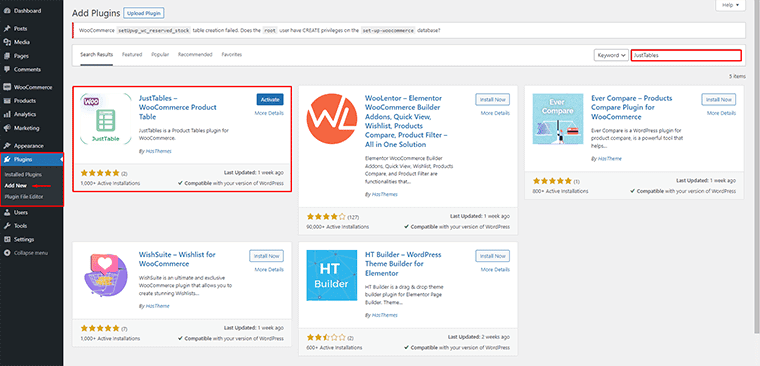
Task: Focus the plugin search field containing JustTables
Action: point(686,55)
